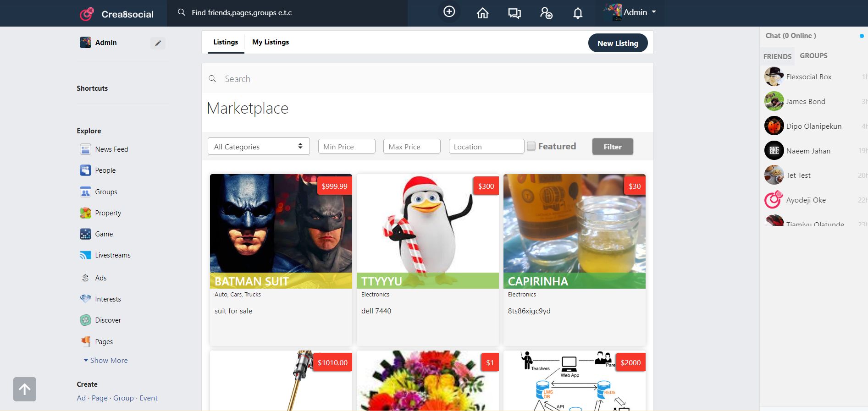This screenshot has width=868, height=411.
Task: Focus the Location field
Action: pyautogui.click(x=487, y=147)
